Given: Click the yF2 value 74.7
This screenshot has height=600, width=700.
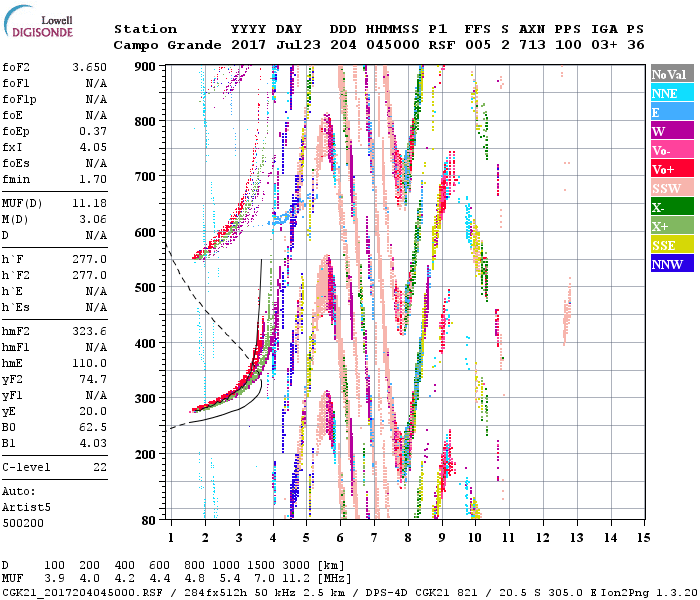Looking at the screenshot, I should [x=93, y=379].
